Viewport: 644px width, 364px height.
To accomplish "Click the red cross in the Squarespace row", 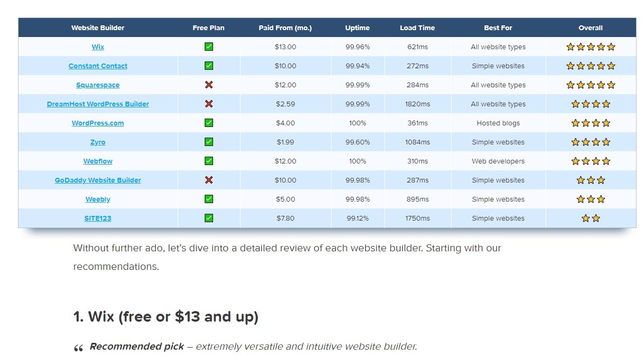I will (x=209, y=85).
